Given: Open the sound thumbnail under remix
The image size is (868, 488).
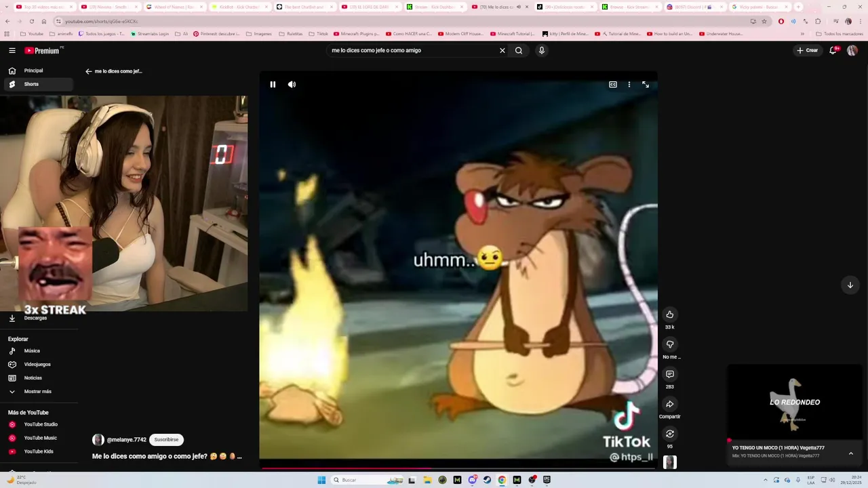Looking at the screenshot, I should click(x=669, y=462).
